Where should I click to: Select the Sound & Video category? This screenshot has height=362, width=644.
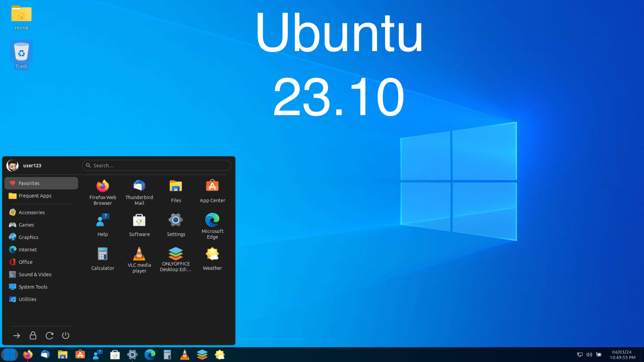(41, 275)
